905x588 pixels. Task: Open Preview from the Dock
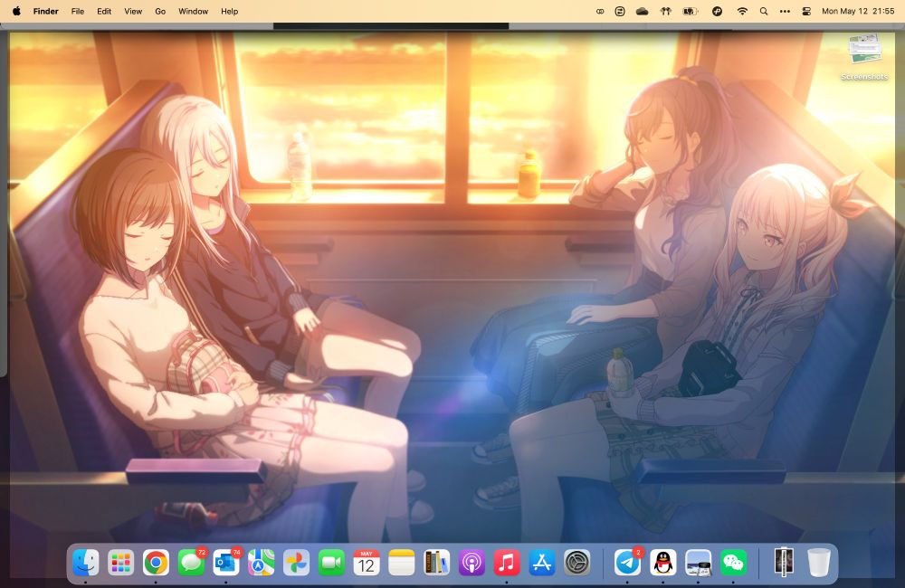coord(698,562)
